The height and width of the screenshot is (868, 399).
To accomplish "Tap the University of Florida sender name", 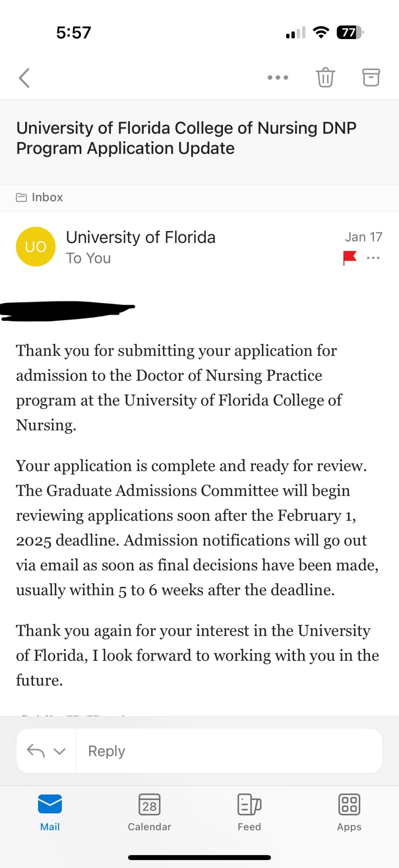I will pyautogui.click(x=141, y=237).
